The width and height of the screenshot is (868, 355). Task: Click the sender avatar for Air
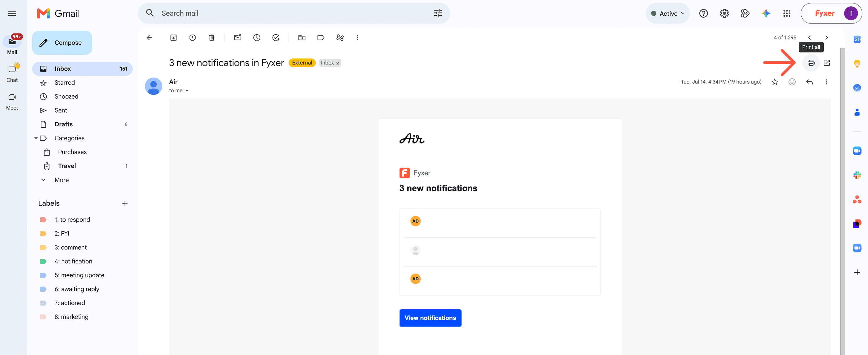click(x=153, y=86)
